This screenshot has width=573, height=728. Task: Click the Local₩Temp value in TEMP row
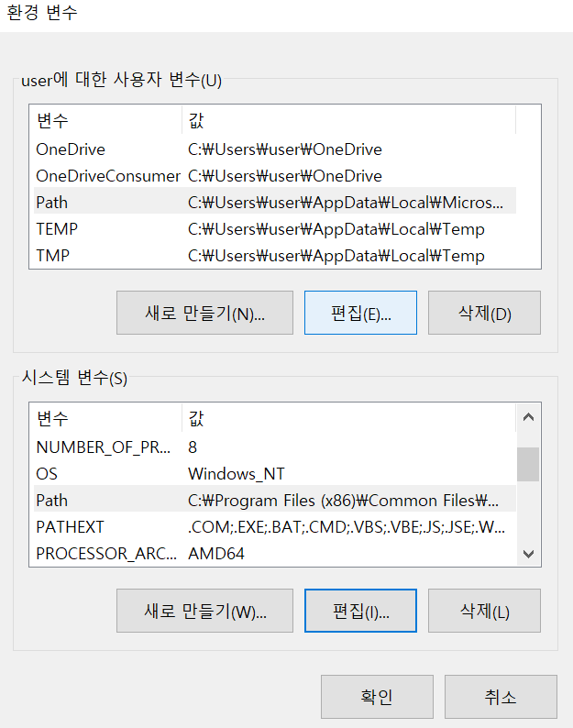[336, 229]
